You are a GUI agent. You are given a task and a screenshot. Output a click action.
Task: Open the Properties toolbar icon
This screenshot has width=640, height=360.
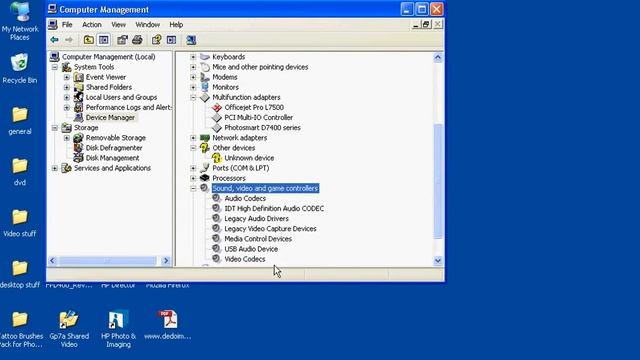[122, 40]
